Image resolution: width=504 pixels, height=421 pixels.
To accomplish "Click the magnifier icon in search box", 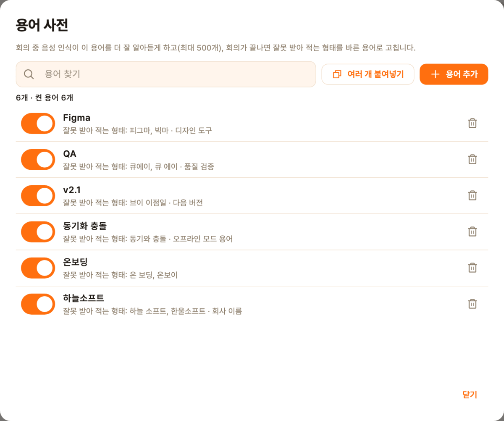I will coord(29,74).
